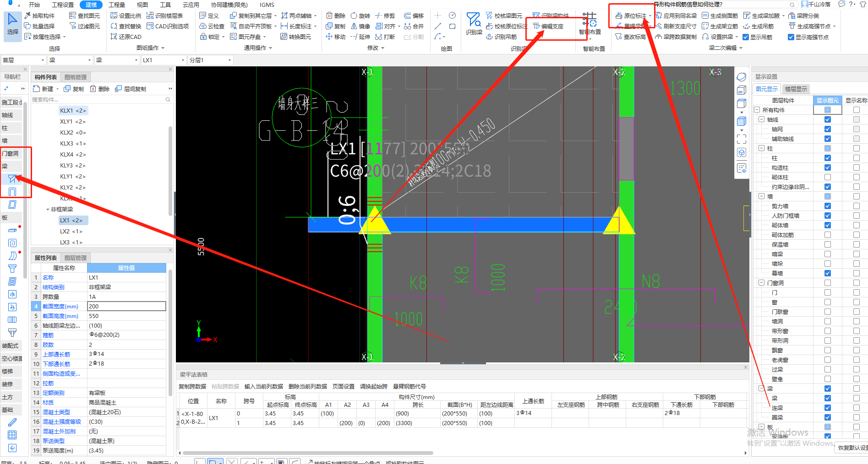Toggle 显示图元 checkbox for 轴网
This screenshot has width=868, height=464.
point(828,129)
